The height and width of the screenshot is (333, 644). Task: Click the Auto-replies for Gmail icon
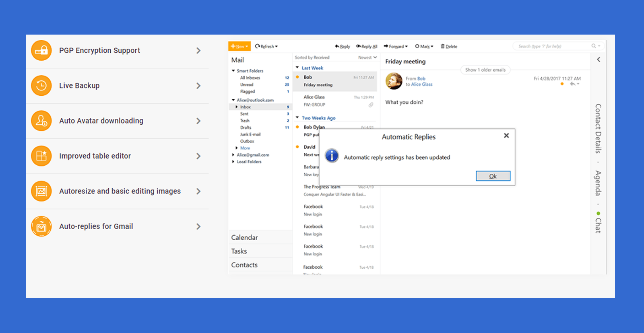click(41, 226)
